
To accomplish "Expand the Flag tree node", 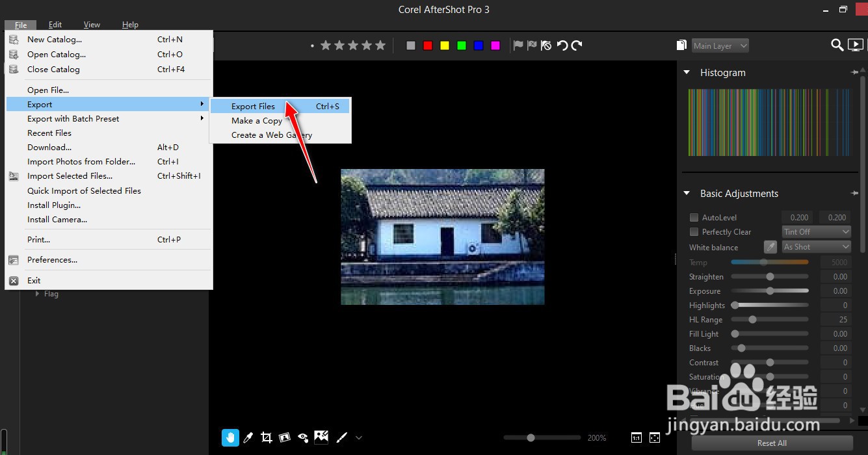I will point(37,294).
